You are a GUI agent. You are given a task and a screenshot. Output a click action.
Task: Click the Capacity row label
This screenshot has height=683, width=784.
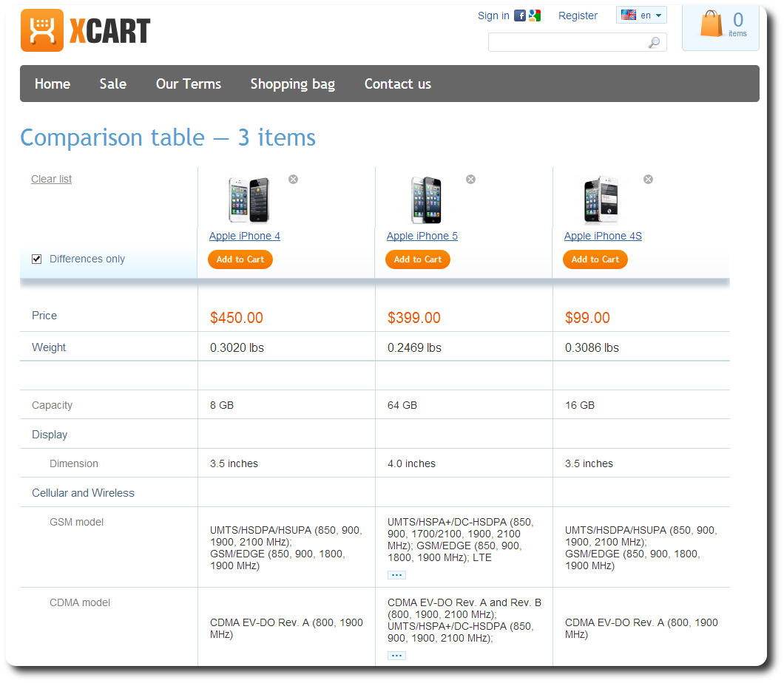(52, 405)
